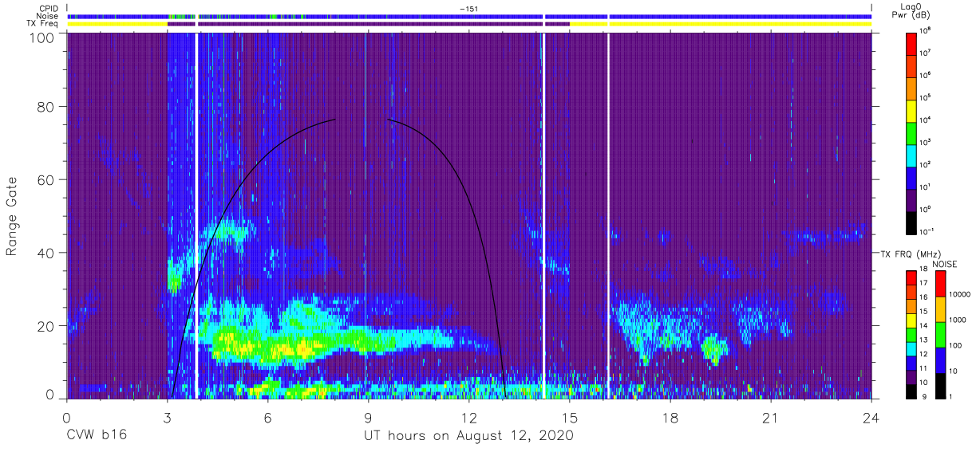
Task: Click the yellow TX Freq strip above the plot
Action: point(721,24)
